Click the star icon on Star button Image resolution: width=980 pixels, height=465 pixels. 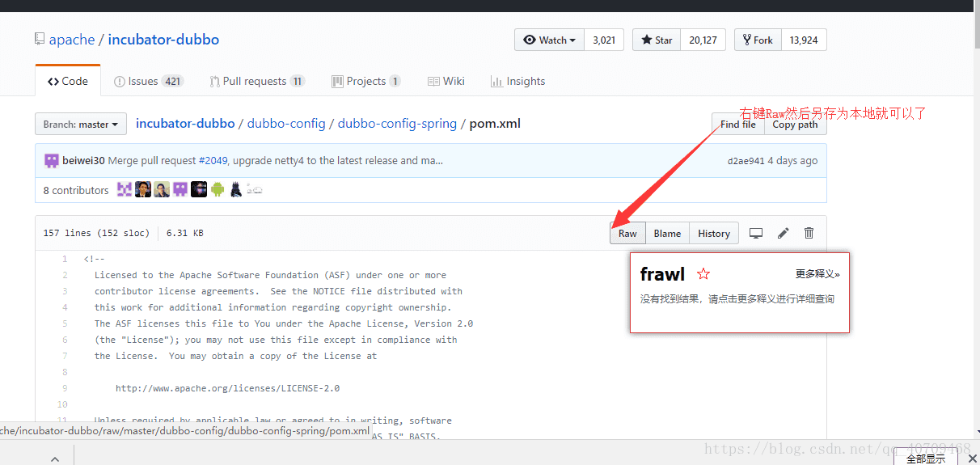pos(647,40)
